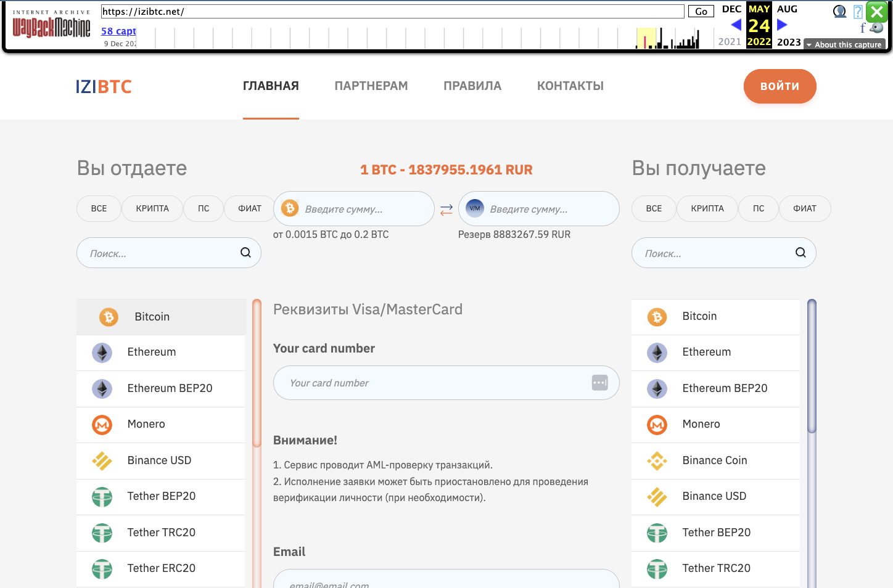Filter the receive list by ВСЕ
This screenshot has height=588, width=893.
click(654, 208)
